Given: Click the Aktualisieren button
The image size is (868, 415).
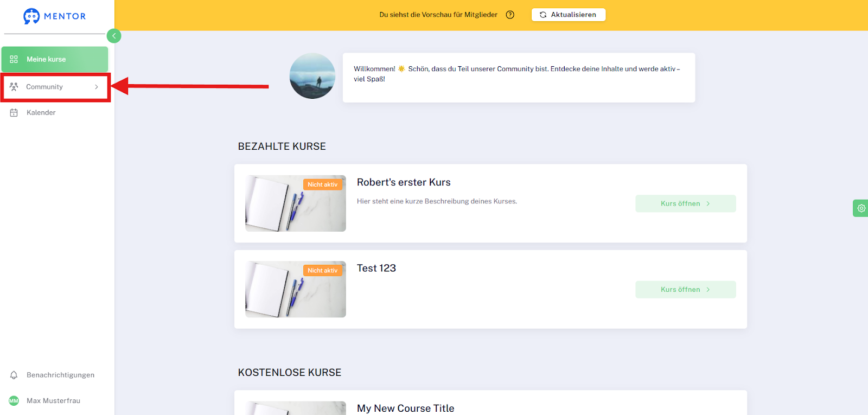Looking at the screenshot, I should pyautogui.click(x=569, y=15).
